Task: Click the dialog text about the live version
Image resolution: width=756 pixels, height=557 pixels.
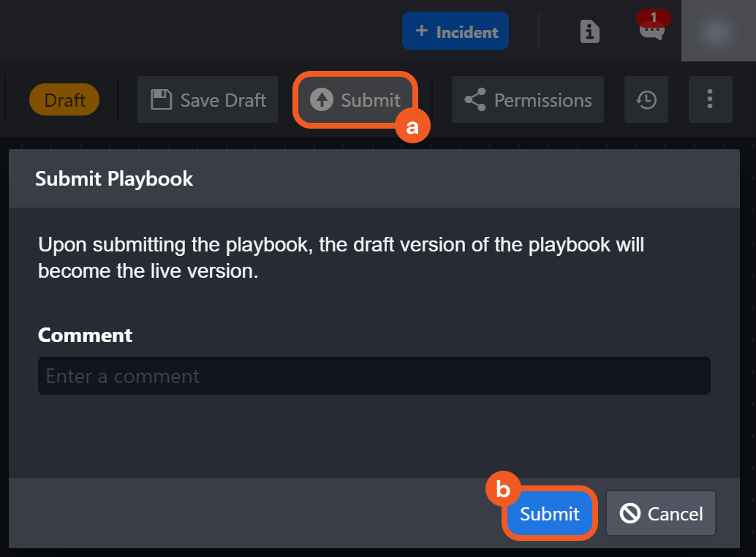Action: (341, 257)
